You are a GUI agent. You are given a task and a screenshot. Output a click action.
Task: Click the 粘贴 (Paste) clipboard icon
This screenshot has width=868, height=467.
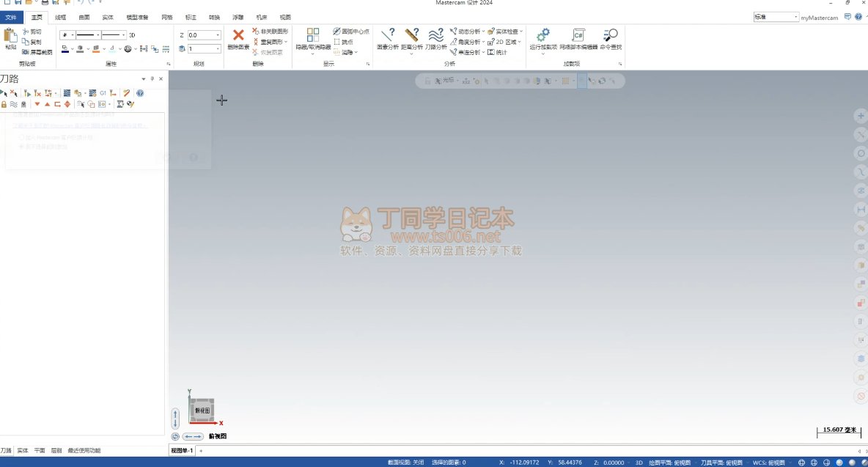(10, 36)
